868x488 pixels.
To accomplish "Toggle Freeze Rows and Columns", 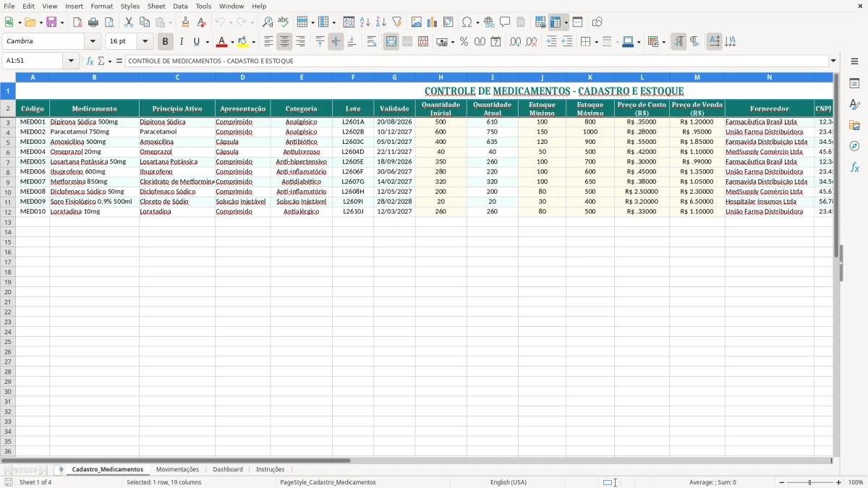I will point(556,22).
